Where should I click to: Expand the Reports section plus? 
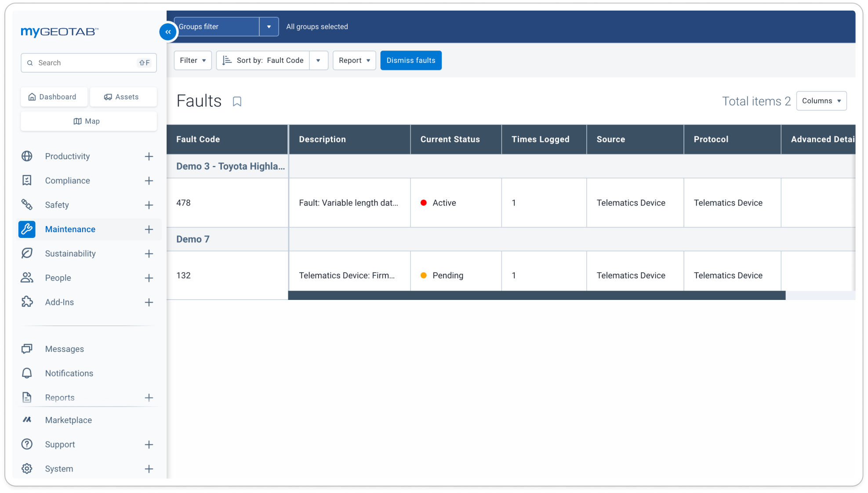[149, 398]
